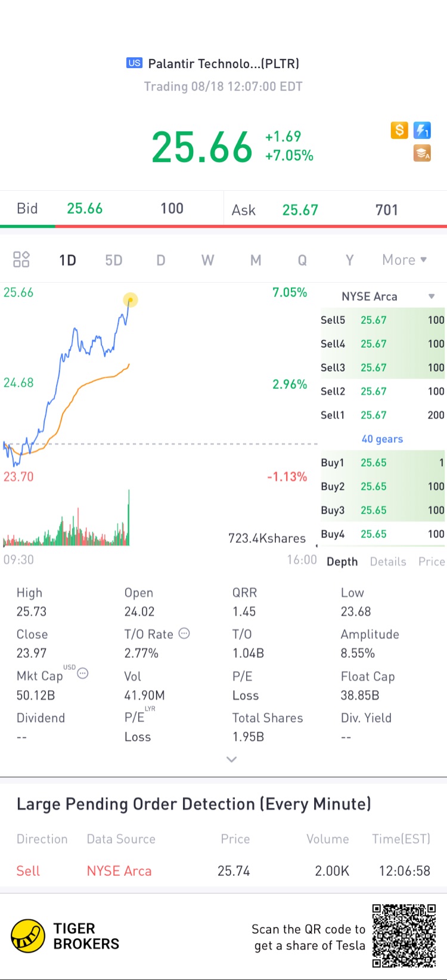Open the More timeframes dropdown
Image resolution: width=447 pixels, height=980 pixels.
click(x=405, y=260)
